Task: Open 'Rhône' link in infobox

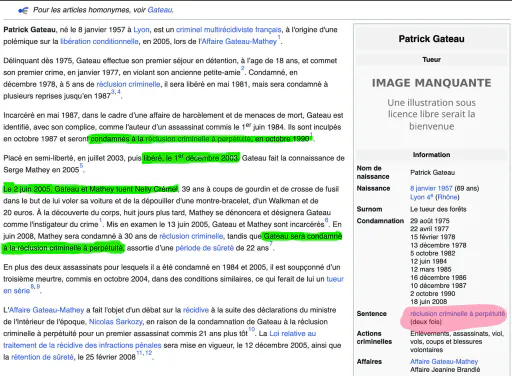Action: (x=447, y=197)
